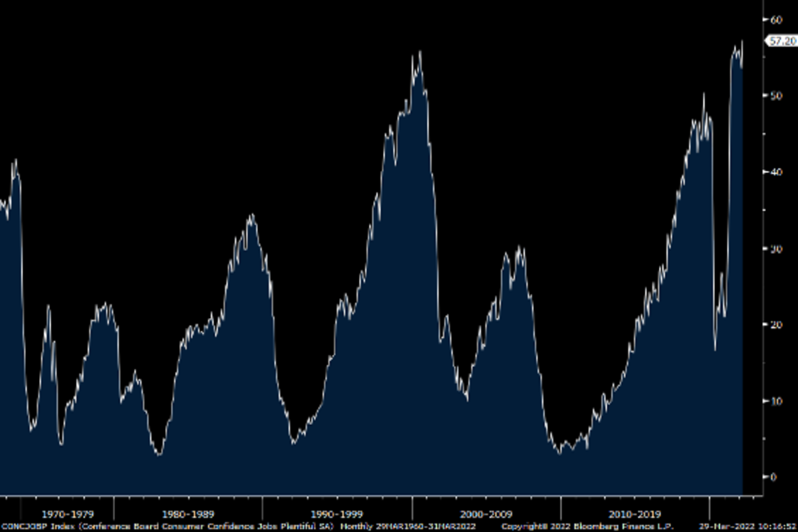Click the 2020 plunge low on chart
The width and height of the screenshot is (798, 532).
pyautogui.click(x=715, y=350)
